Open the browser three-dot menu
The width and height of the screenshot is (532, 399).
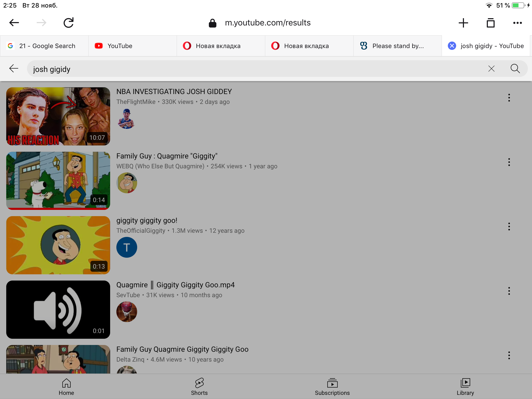517,23
